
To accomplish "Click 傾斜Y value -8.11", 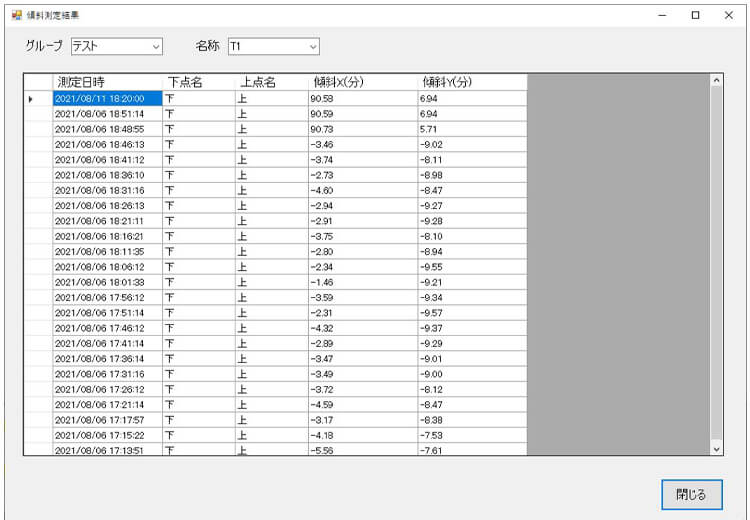I will coord(472,160).
